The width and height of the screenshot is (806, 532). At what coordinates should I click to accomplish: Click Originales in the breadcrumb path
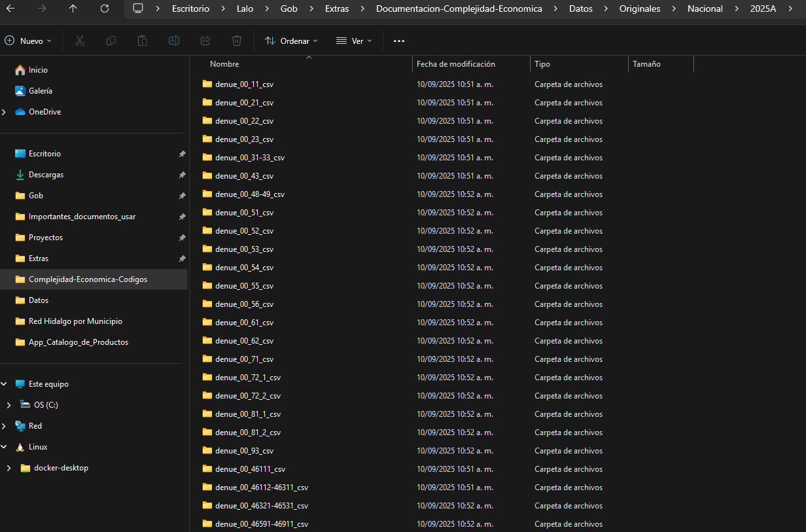[639, 9]
